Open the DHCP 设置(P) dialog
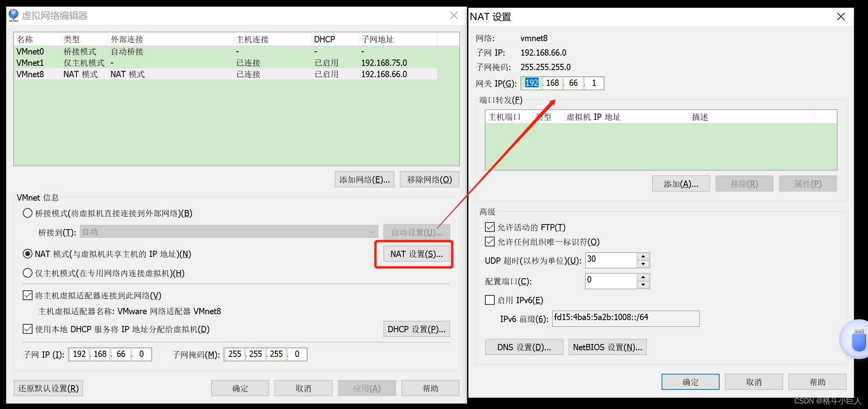 [416, 329]
